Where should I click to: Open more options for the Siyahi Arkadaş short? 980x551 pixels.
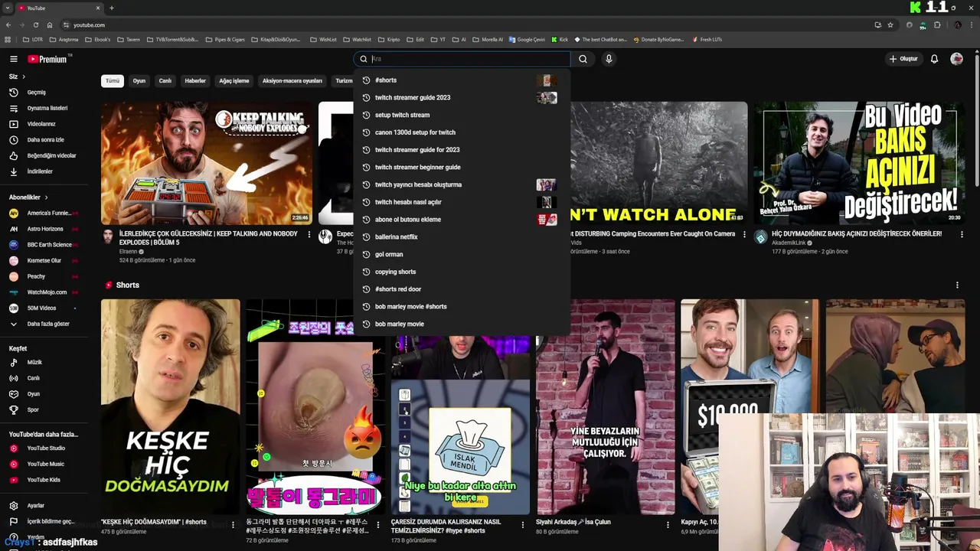click(x=668, y=525)
